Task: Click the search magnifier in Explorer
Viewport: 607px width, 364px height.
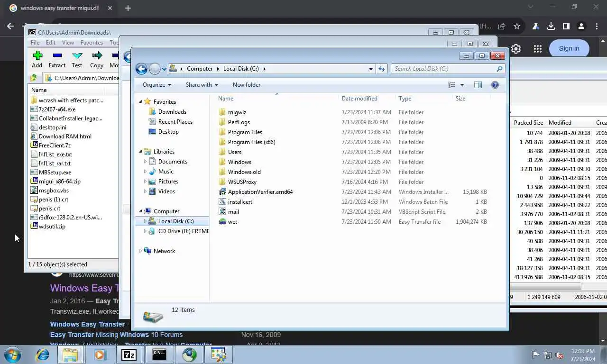Action: point(499,69)
